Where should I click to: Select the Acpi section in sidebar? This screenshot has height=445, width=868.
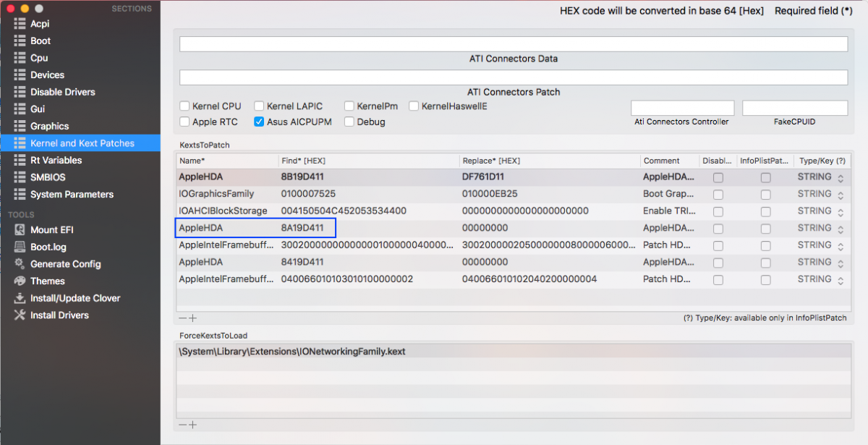40,24
